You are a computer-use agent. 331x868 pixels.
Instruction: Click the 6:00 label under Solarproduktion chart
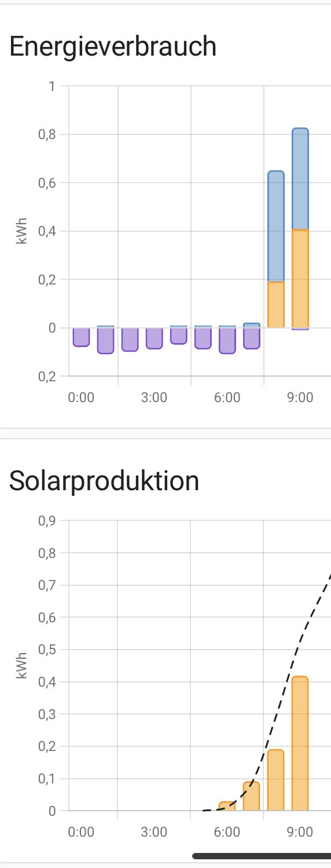click(x=227, y=832)
